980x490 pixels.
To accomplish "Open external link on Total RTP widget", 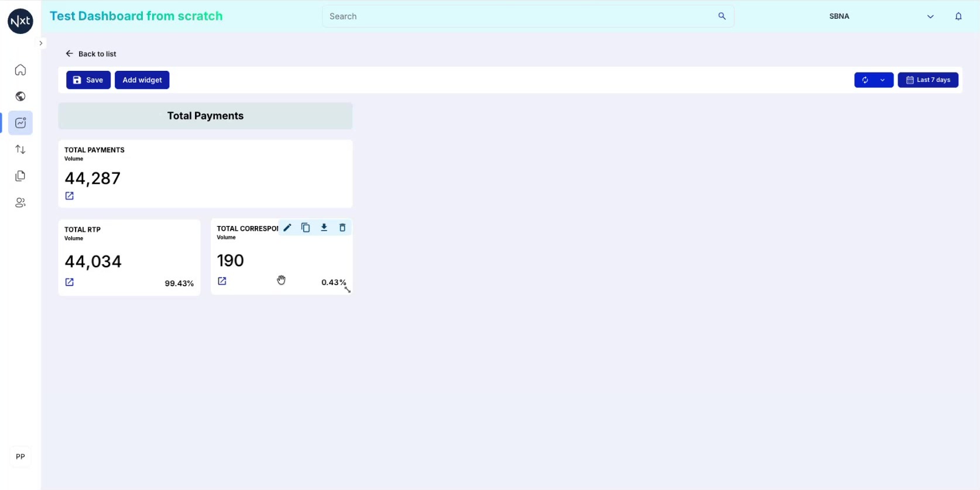I will tap(70, 282).
